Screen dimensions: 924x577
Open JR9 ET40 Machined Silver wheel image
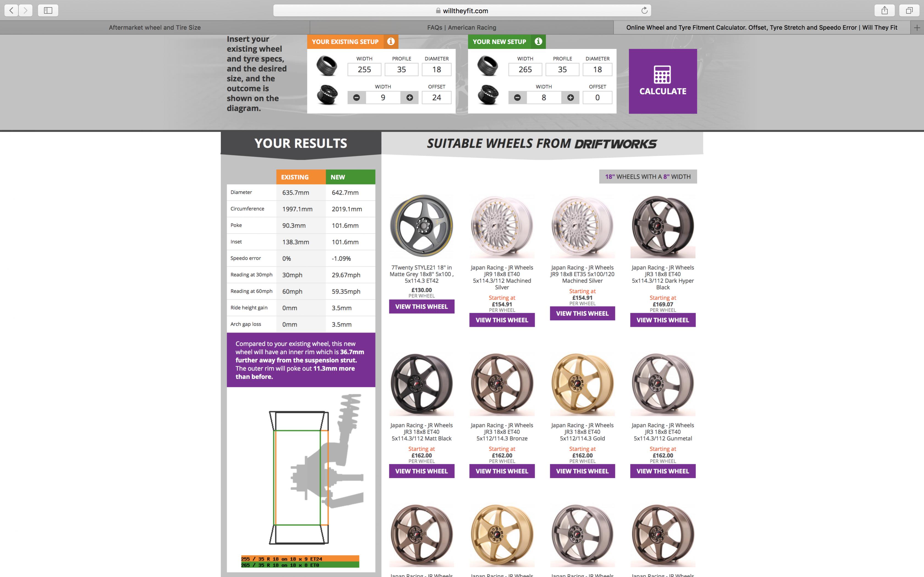502,226
